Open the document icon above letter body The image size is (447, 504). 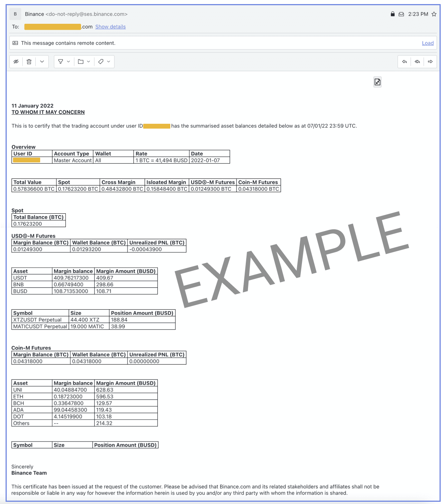click(x=377, y=82)
